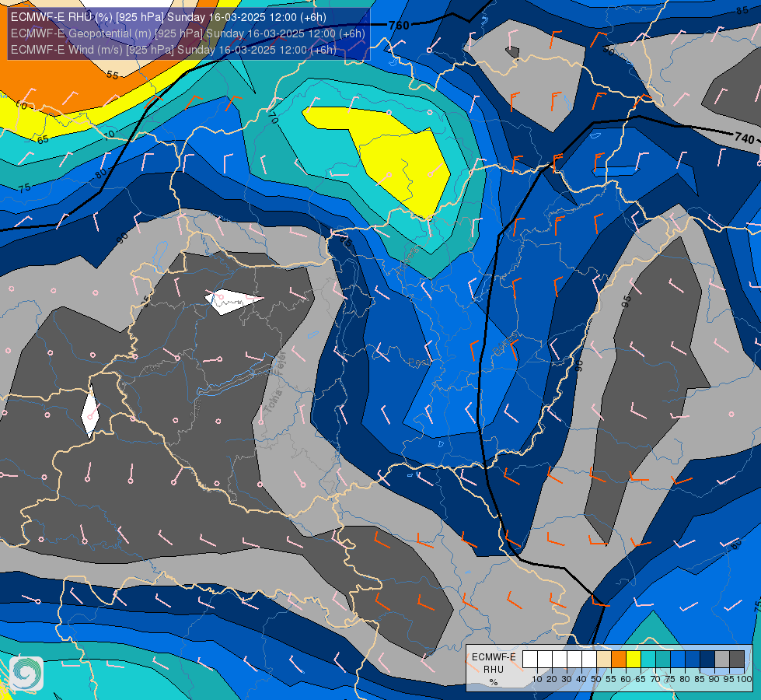Screen dimensions: 761x700
Task: Pick the cyan 65-70% legend swatch
Action: pyautogui.click(x=648, y=659)
